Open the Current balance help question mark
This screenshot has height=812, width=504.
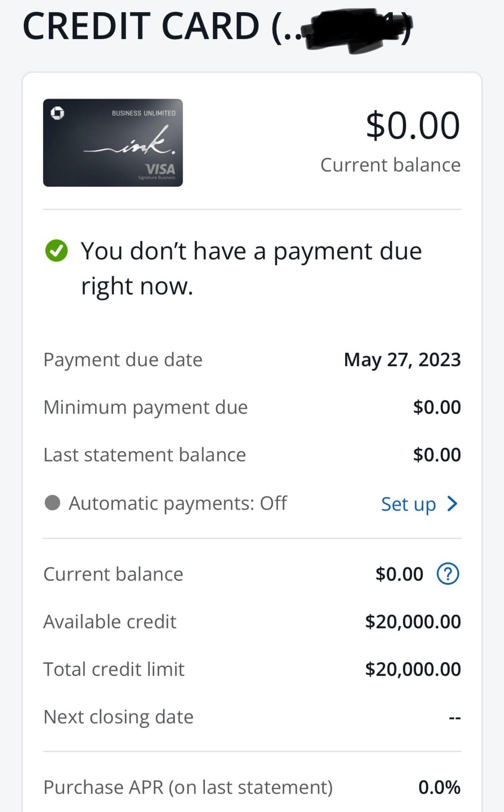(448, 574)
